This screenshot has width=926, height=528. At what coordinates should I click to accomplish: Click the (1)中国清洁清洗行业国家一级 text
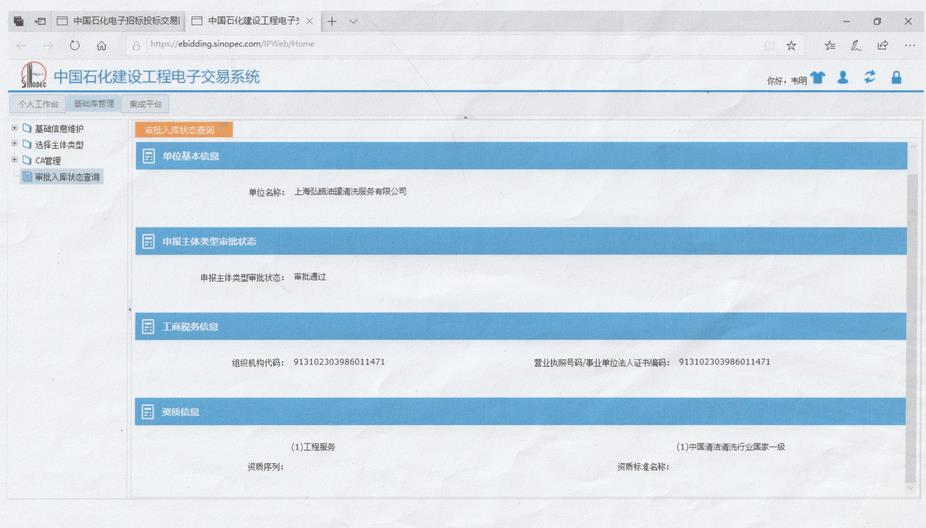(x=731, y=447)
